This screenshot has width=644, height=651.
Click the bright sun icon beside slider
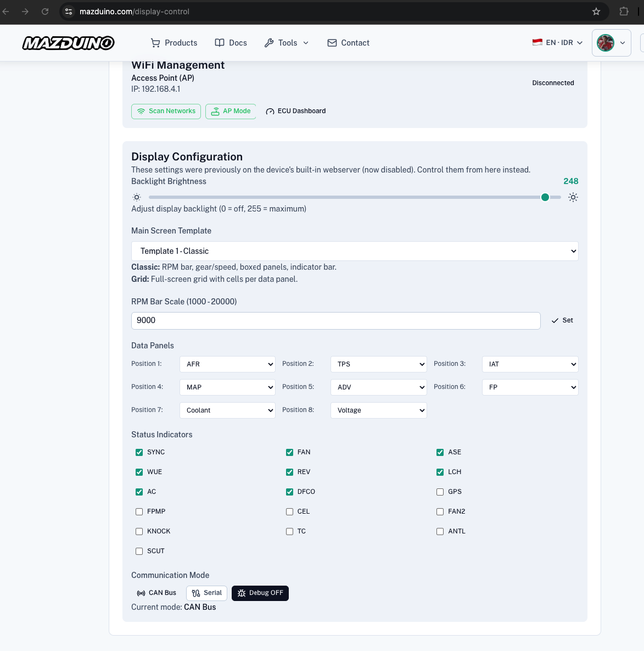coord(573,197)
